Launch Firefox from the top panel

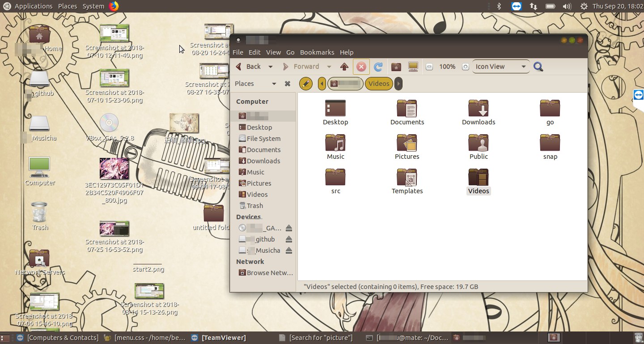point(114,6)
